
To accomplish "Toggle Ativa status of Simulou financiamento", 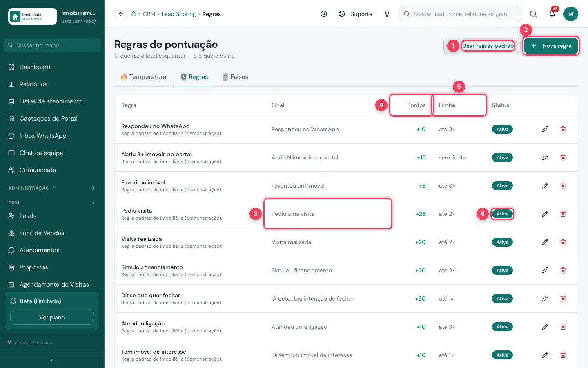I will 502,270.
